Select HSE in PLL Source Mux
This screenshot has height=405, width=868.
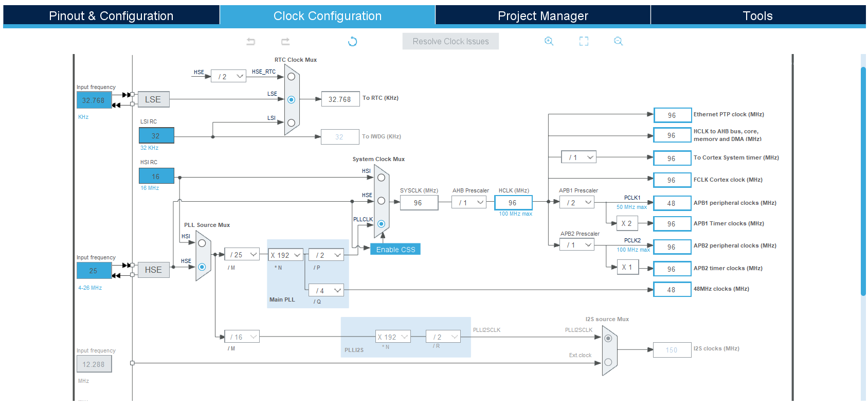[202, 267]
